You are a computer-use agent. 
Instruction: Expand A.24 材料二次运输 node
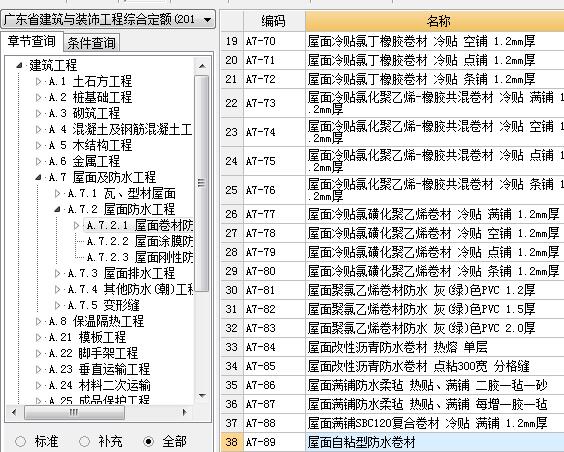click(38, 385)
